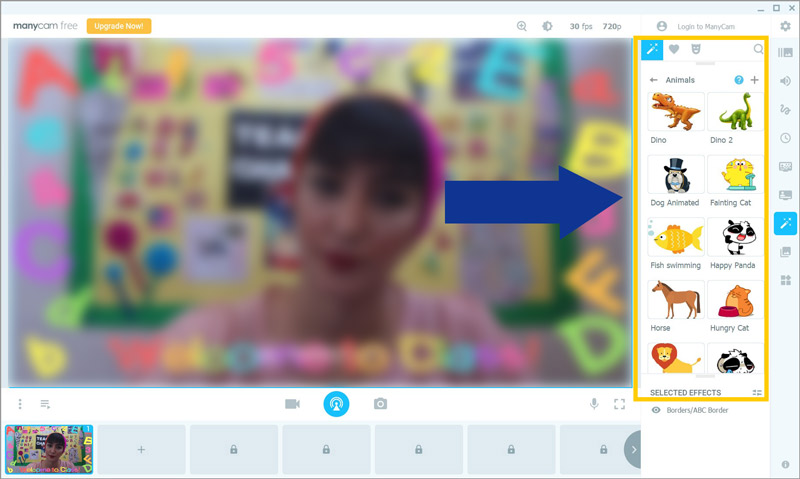Screen dimensions: 800x479
Task: Toggle the microphone icon
Action: click(594, 404)
